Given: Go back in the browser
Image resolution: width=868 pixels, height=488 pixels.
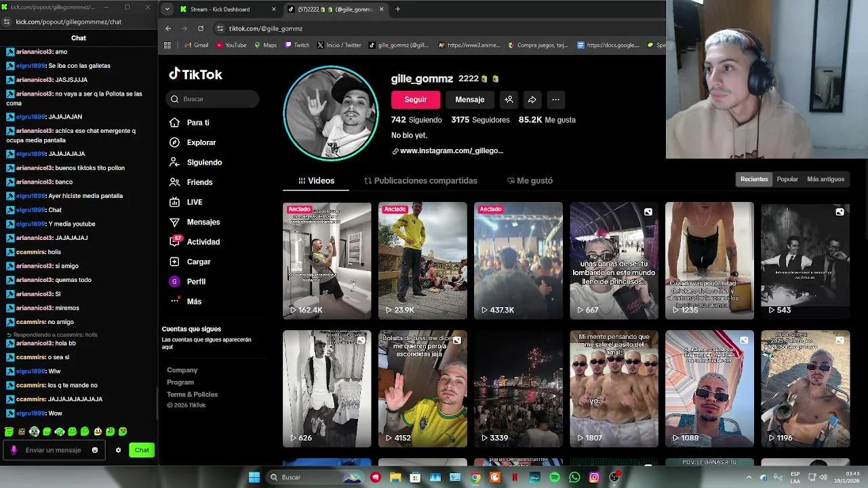Looking at the screenshot, I should pos(168,28).
